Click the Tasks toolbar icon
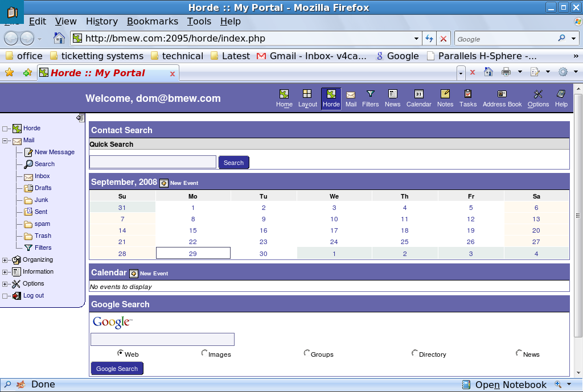The image size is (583, 392). (468, 94)
